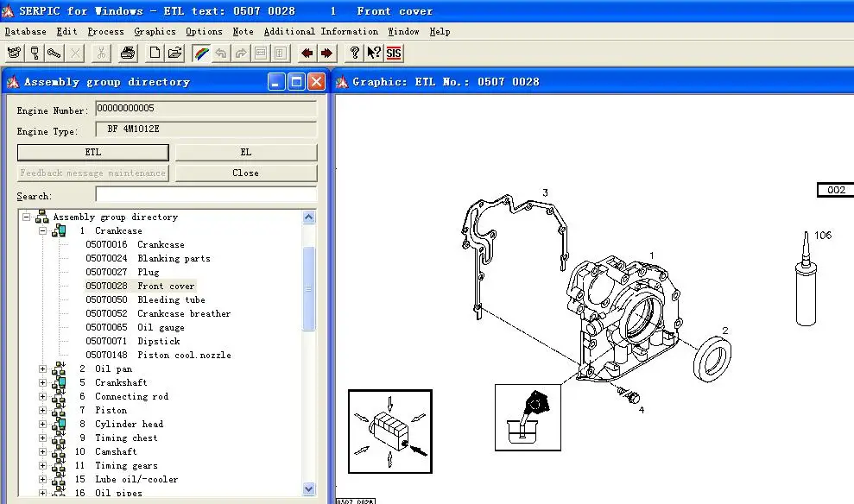Open the Additional Information menu
Viewport: 854px width, 504px height.
321,32
